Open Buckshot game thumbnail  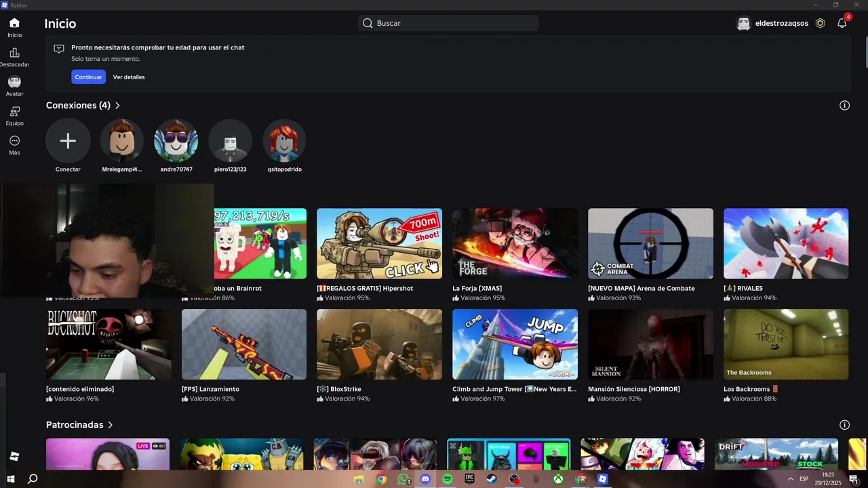pos(108,344)
